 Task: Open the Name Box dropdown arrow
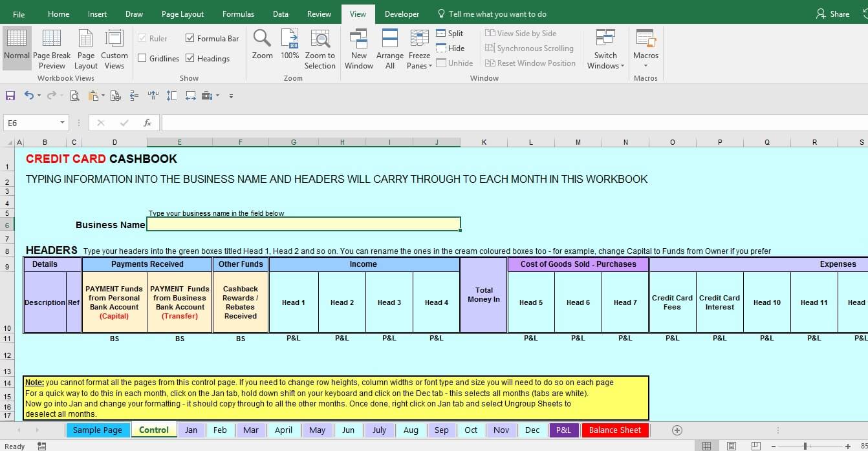[x=63, y=123]
